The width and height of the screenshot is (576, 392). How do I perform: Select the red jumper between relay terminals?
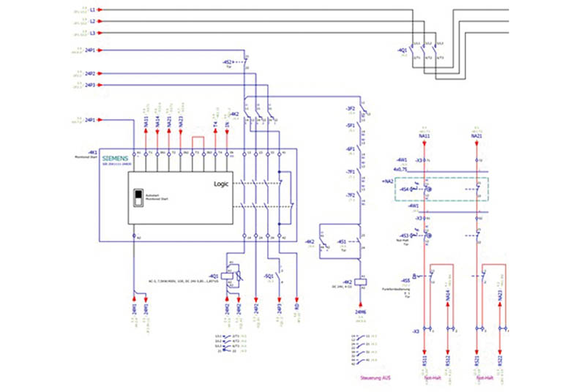pos(198,140)
